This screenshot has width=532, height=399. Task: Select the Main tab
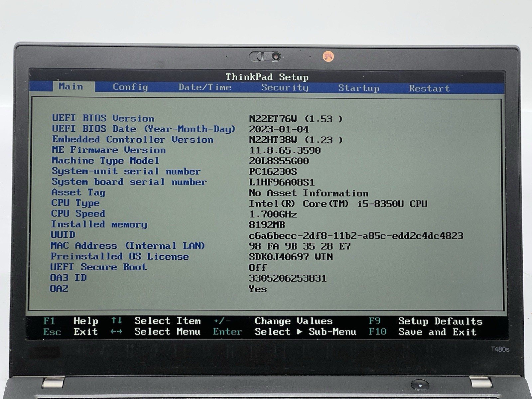pos(71,86)
